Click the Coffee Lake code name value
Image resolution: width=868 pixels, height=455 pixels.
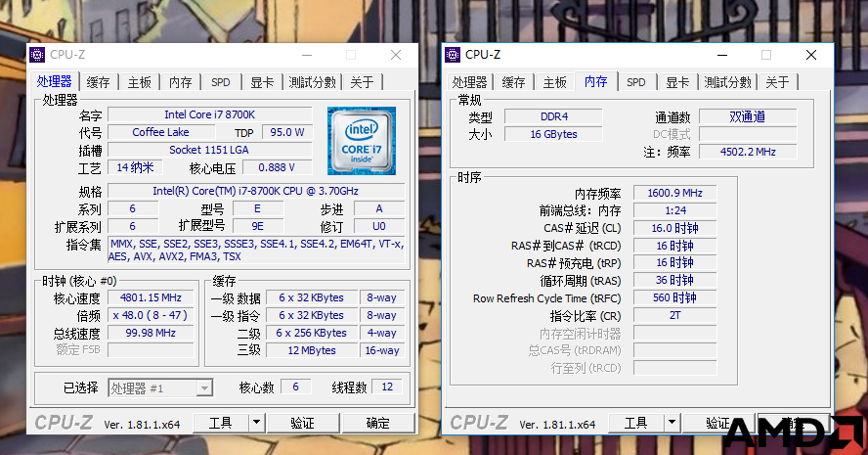point(160,132)
